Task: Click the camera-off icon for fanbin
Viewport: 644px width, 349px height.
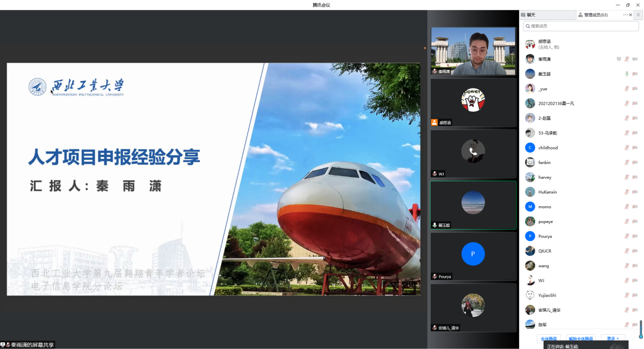Action: click(x=634, y=163)
